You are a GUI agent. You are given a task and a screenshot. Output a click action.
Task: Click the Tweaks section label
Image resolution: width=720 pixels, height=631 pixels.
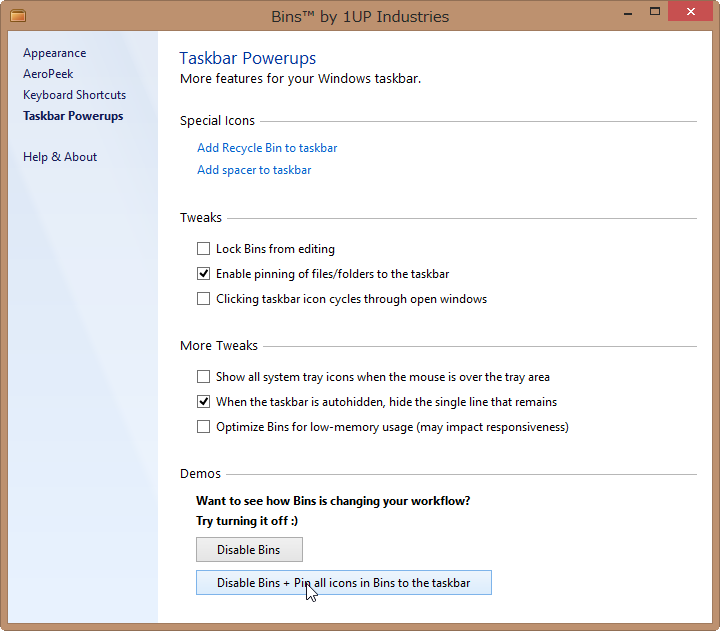pyautogui.click(x=201, y=218)
